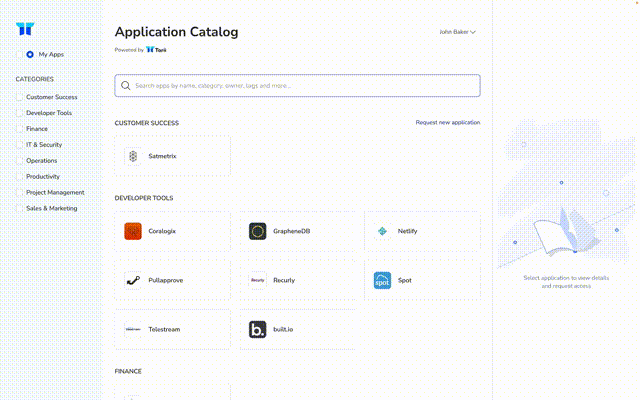
Task: Click the Telestream logo icon
Action: [133, 329]
